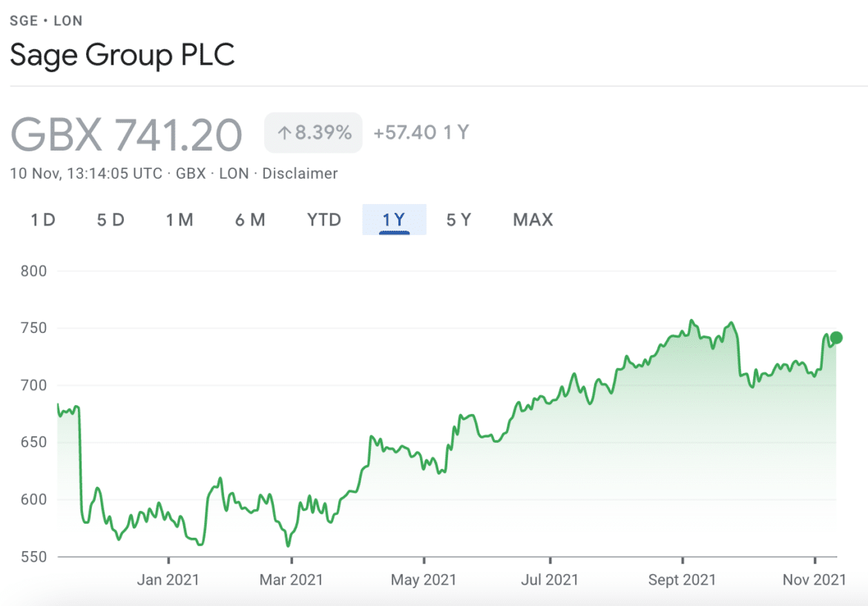Switch to the 5D chart view
Viewport: 868px width, 606px height.
(x=110, y=220)
